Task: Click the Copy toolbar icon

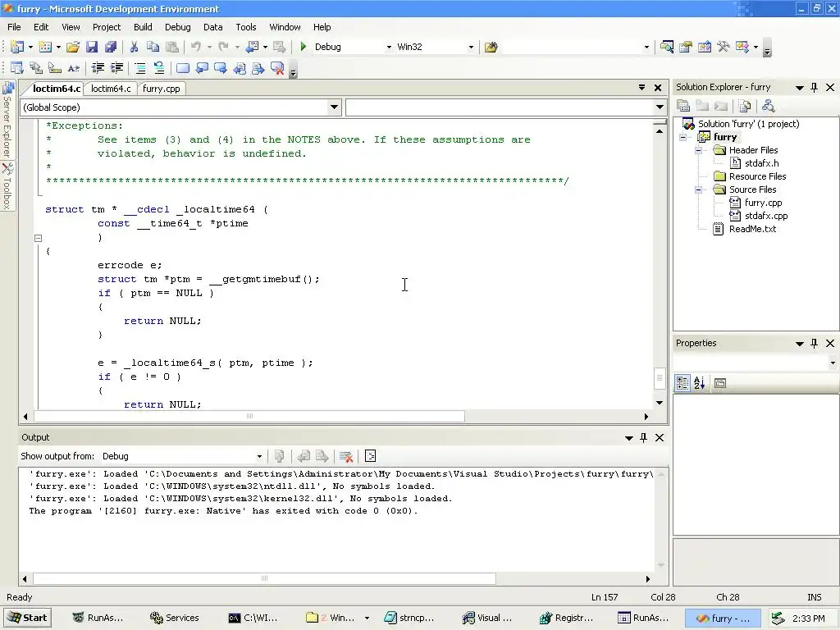Action: click(x=153, y=47)
